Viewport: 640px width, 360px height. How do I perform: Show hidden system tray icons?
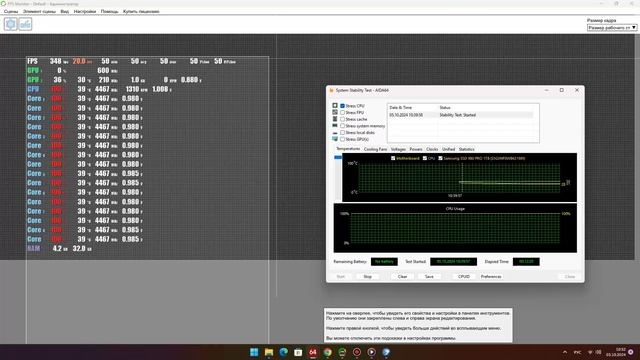coord(565,352)
